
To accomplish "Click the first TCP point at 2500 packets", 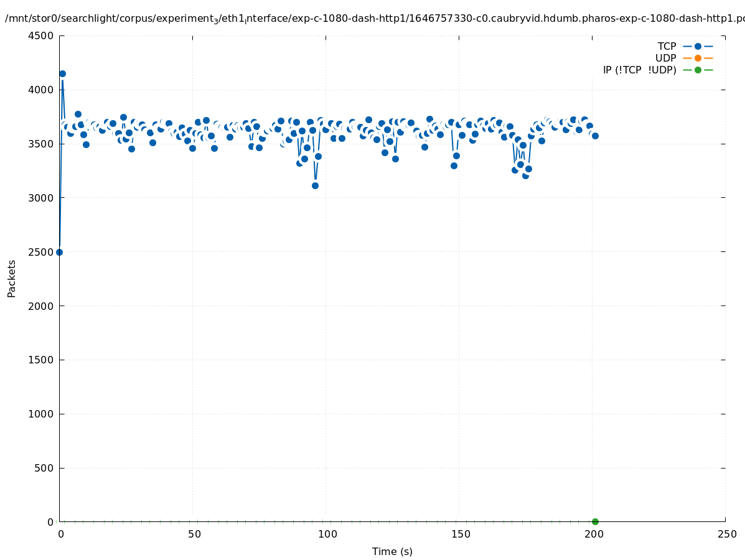I will 59,252.
